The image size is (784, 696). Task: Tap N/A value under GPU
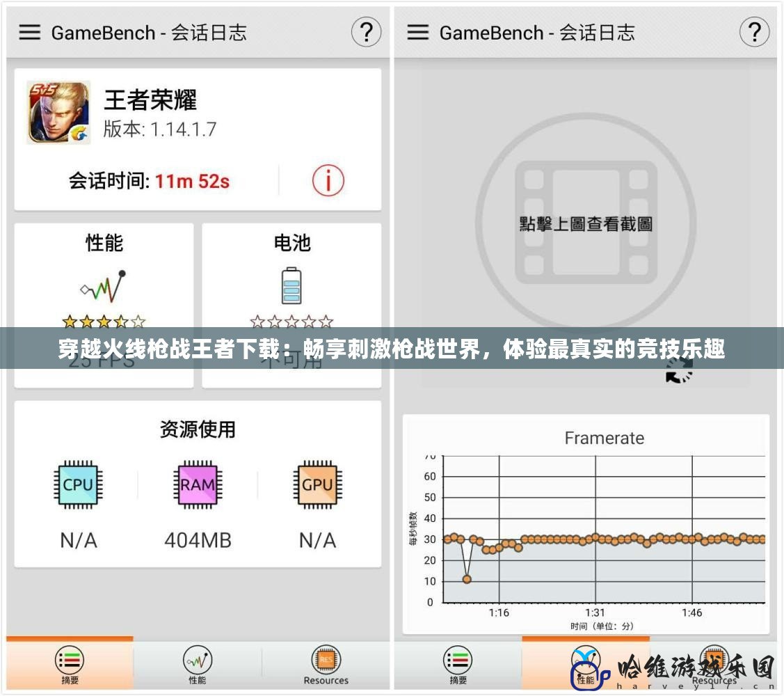tap(317, 540)
